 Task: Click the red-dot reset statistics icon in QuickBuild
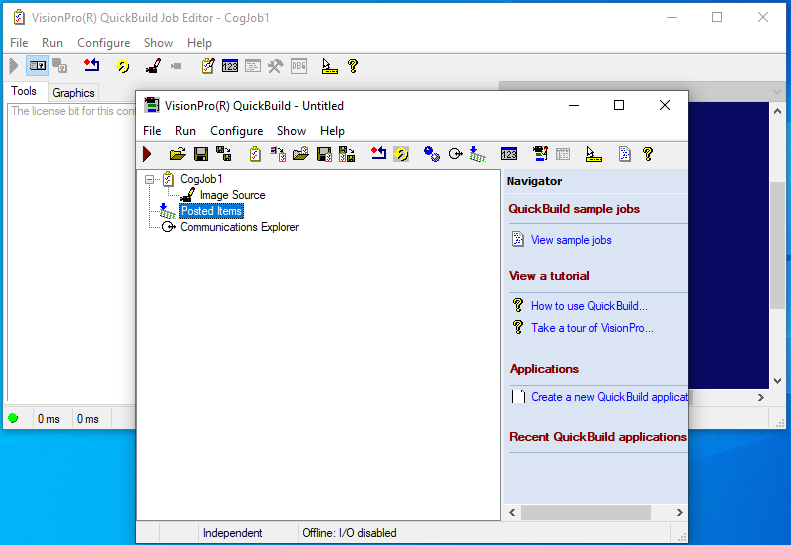click(378, 153)
